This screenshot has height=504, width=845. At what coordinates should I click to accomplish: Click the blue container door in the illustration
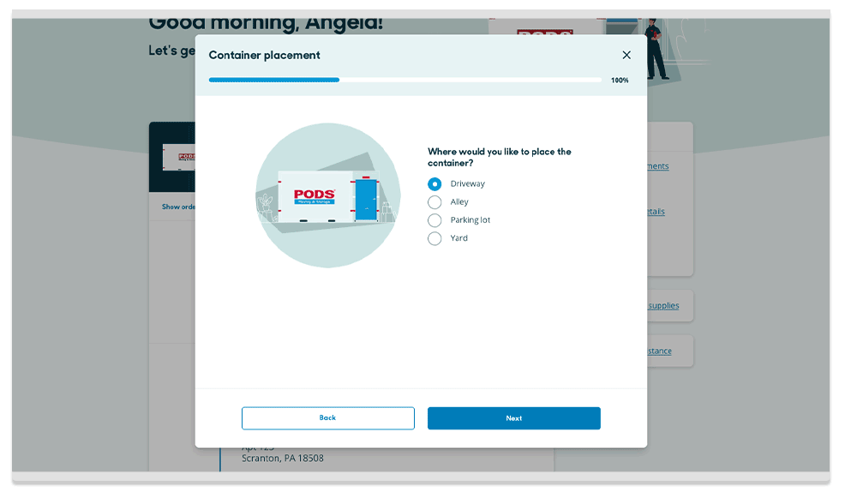[x=366, y=200]
